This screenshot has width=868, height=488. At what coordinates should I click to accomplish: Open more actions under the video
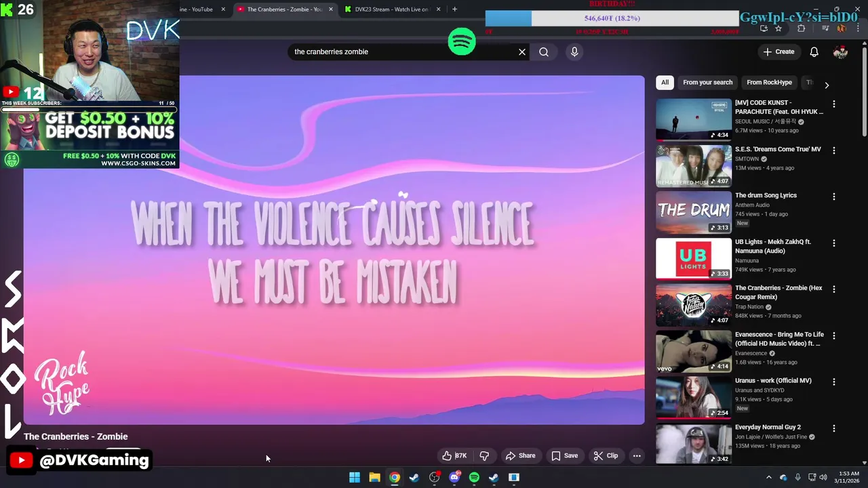pyautogui.click(x=637, y=456)
